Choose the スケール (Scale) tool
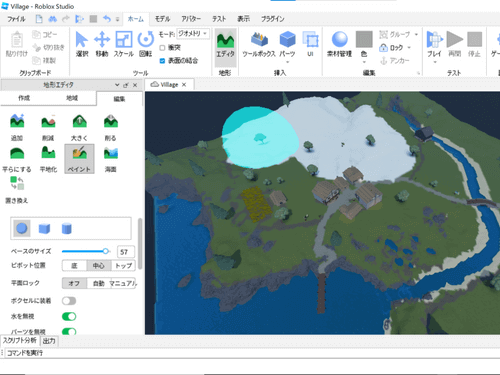Image resolution: width=500 pixels, height=375 pixels. 124,44
